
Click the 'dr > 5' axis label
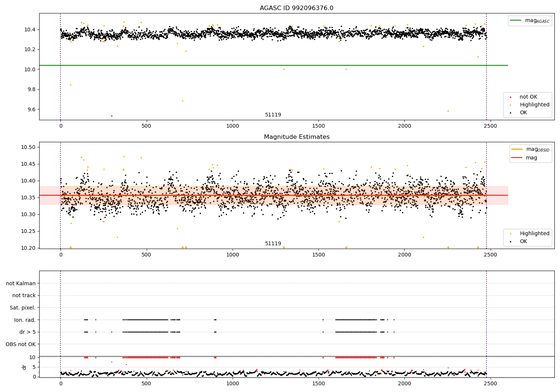pos(27,332)
